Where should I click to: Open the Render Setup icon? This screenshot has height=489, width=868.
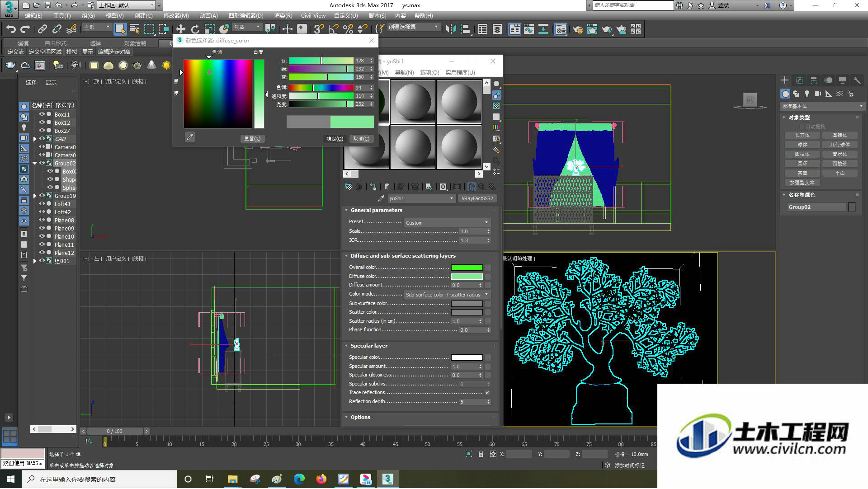pyautogui.click(x=578, y=29)
